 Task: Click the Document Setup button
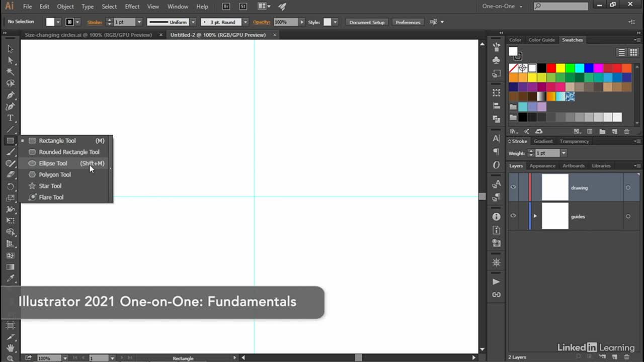pyautogui.click(x=367, y=22)
